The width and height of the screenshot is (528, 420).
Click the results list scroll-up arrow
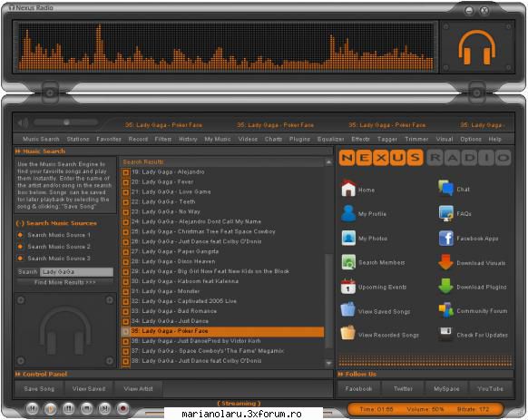tap(328, 162)
